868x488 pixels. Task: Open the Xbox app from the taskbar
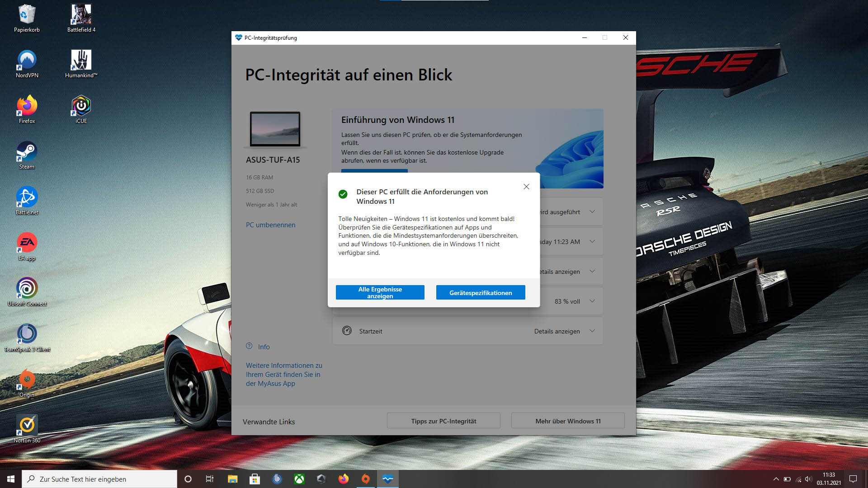point(299,479)
